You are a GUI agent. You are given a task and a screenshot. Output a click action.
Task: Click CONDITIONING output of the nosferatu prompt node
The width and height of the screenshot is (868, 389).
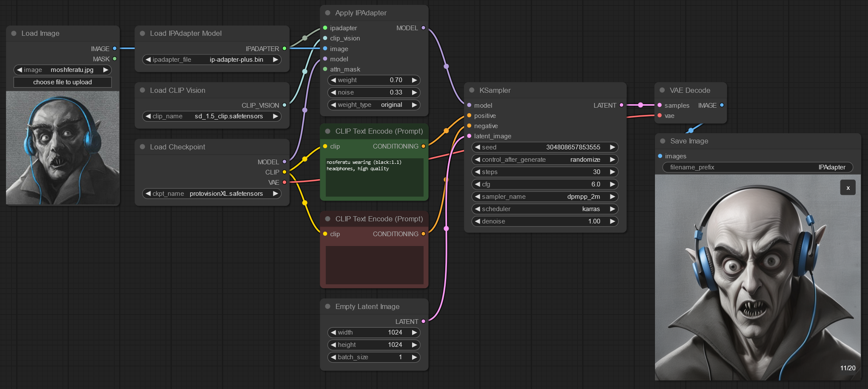click(423, 146)
